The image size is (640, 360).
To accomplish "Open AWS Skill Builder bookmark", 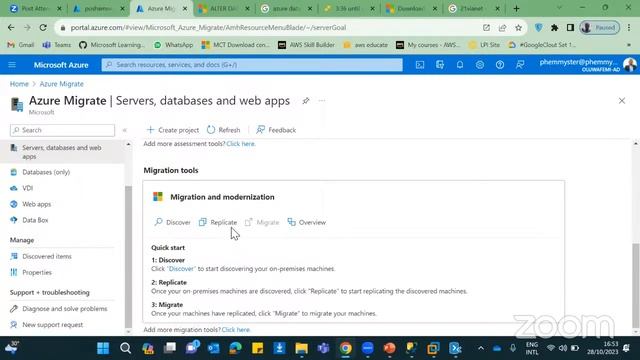I will click(306, 45).
